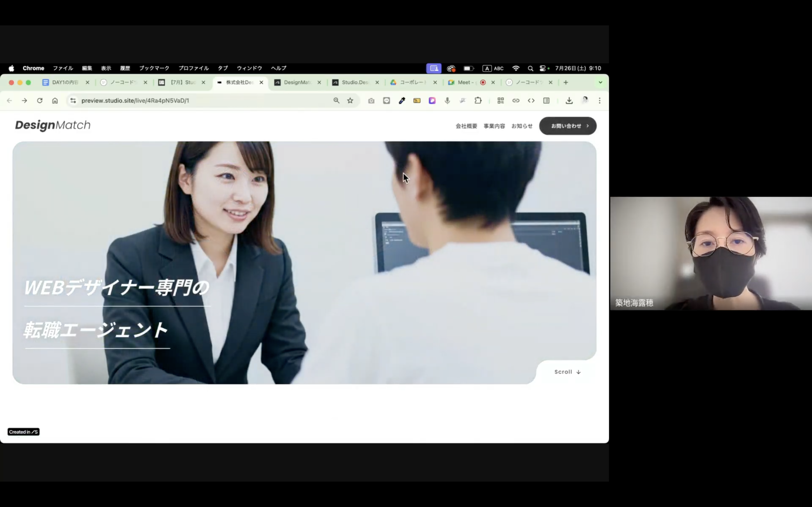Click the Chrome Extensions puzzle icon

tap(478, 100)
